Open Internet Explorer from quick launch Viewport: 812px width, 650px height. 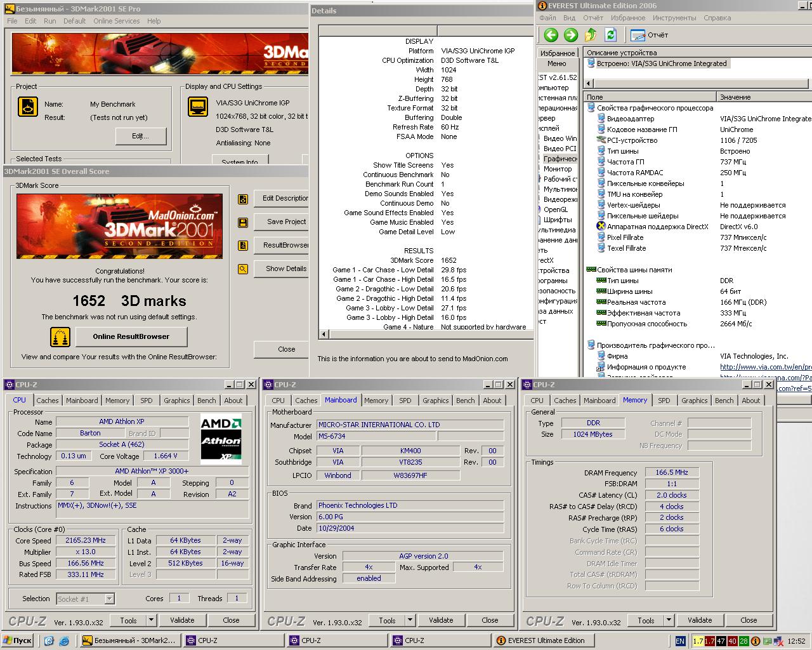(x=63, y=641)
